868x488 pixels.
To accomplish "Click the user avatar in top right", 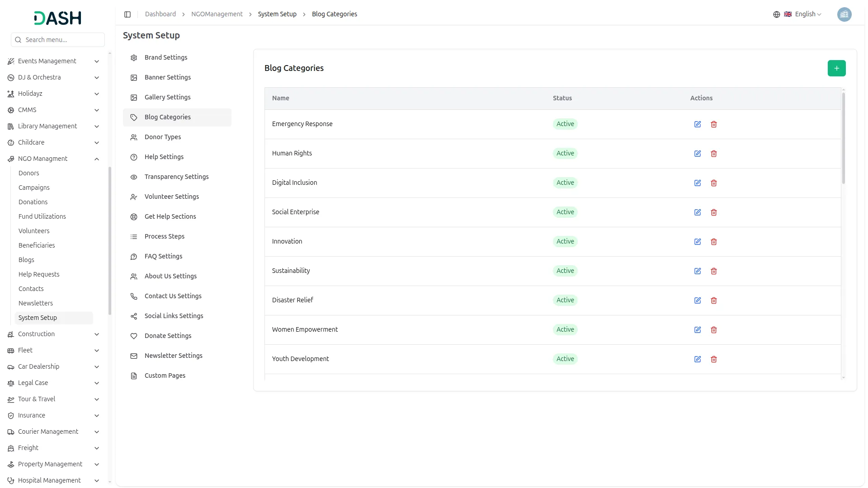I will pyautogui.click(x=844, y=14).
